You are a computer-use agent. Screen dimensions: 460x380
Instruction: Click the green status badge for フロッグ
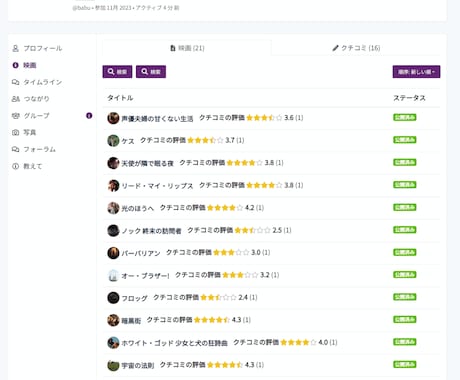[x=405, y=297]
